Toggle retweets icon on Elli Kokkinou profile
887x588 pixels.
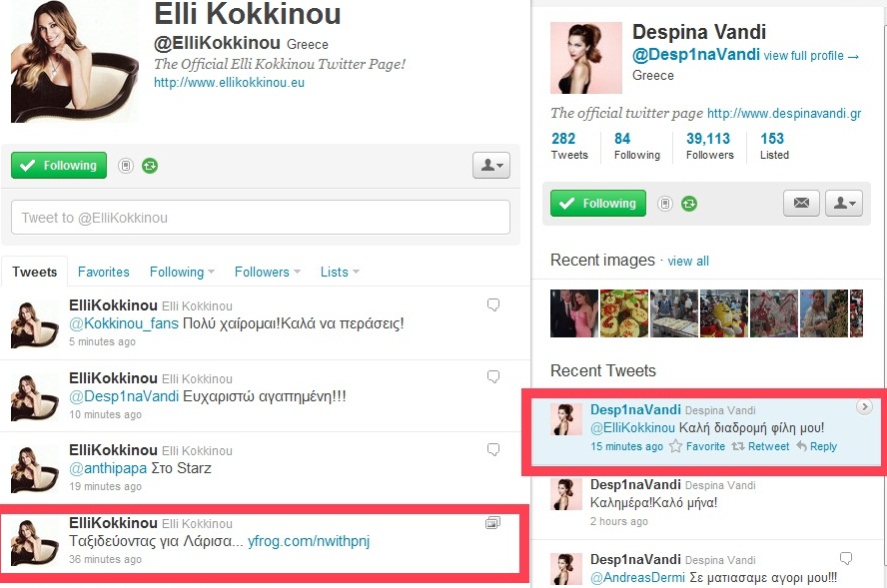tap(150, 166)
